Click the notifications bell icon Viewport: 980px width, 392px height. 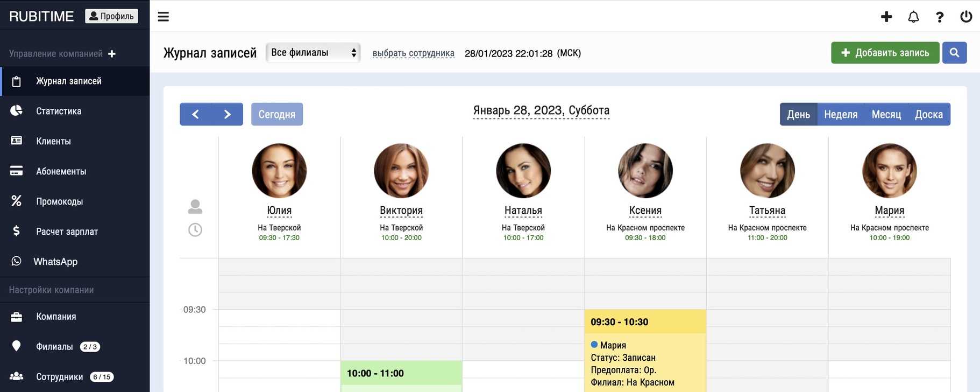pos(913,17)
